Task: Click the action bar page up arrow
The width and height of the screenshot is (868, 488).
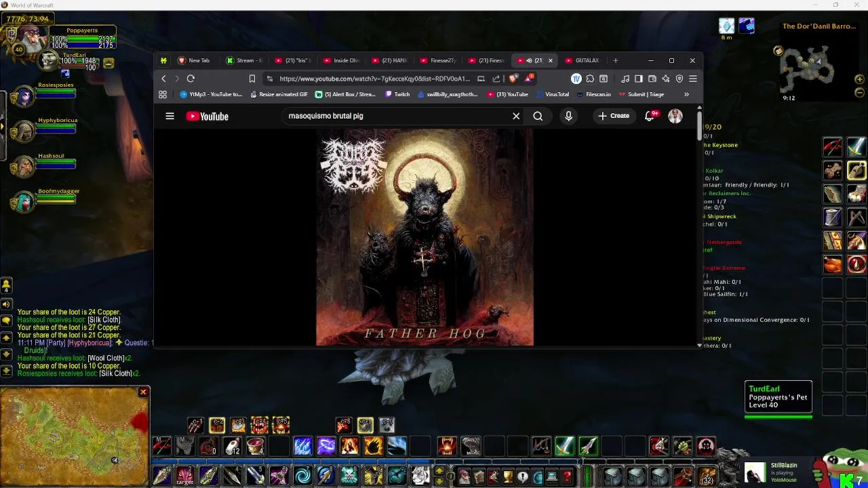Action: click(x=439, y=471)
